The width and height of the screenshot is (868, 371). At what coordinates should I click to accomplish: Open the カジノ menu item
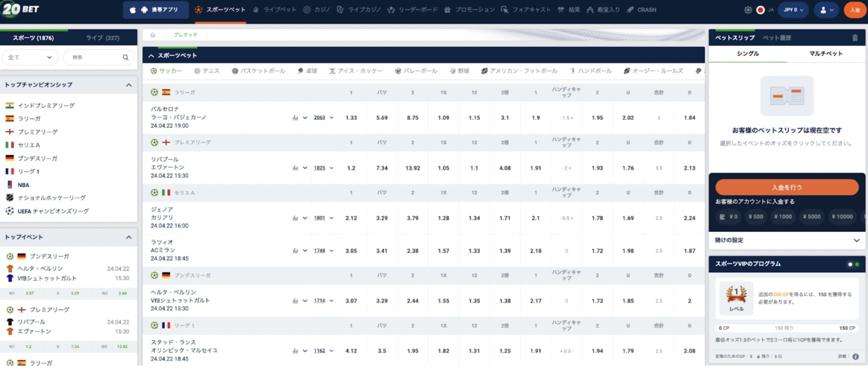[x=316, y=10]
